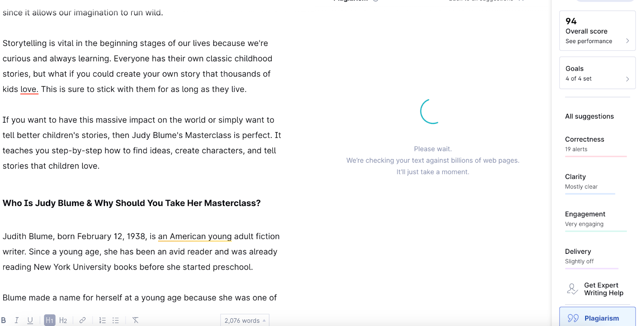Clear text formatting with the Tx icon
The height and width of the screenshot is (326, 644).
tap(135, 320)
